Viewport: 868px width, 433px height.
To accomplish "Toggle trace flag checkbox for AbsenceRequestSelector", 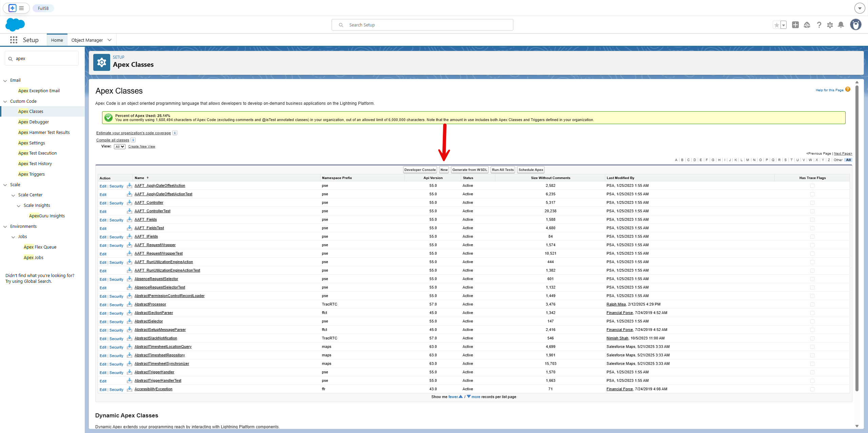I will [x=812, y=279].
